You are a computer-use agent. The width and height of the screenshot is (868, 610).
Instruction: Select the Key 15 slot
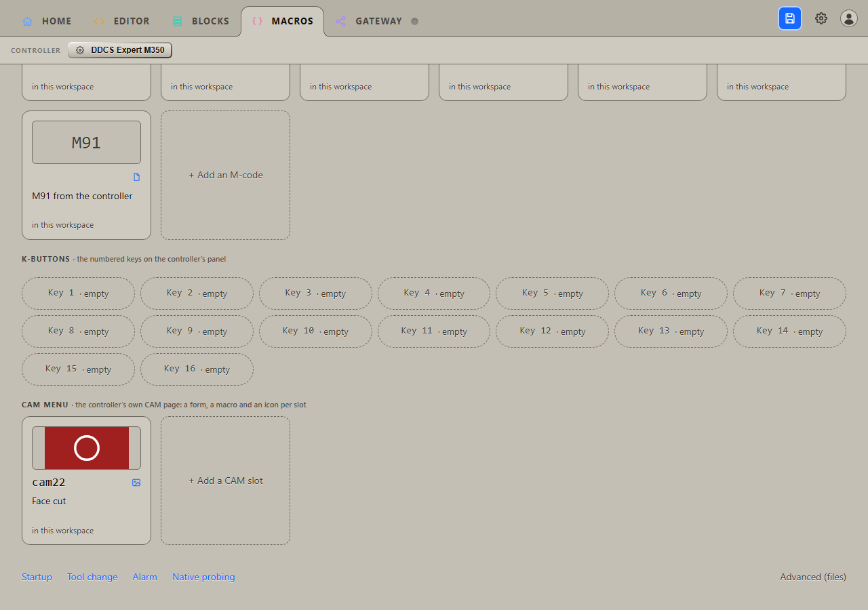(78, 369)
